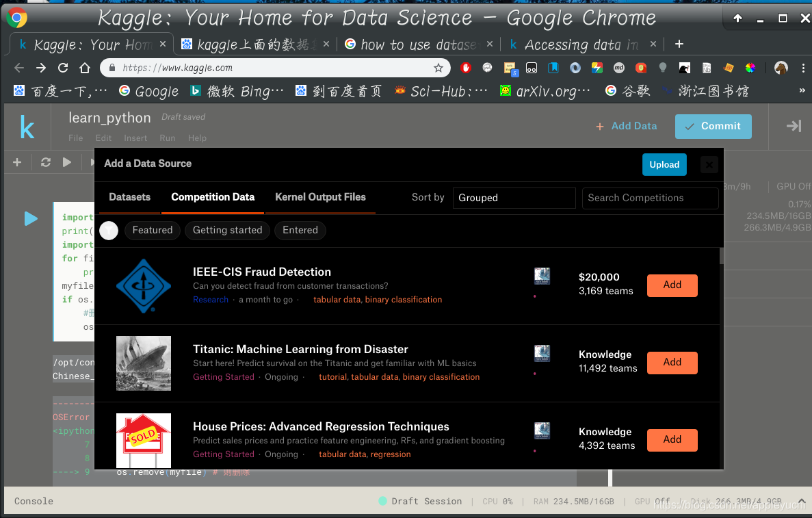Click the Draft Session status indicator

click(x=420, y=501)
